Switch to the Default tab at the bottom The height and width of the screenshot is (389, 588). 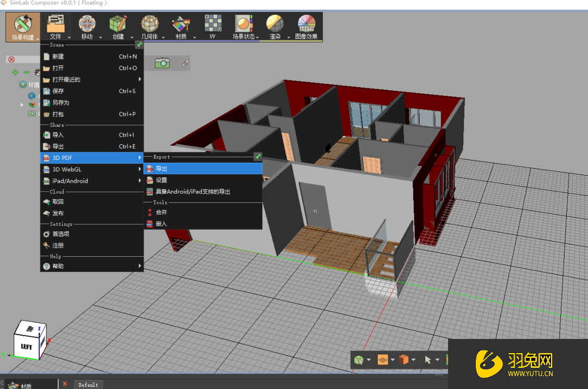click(88, 385)
